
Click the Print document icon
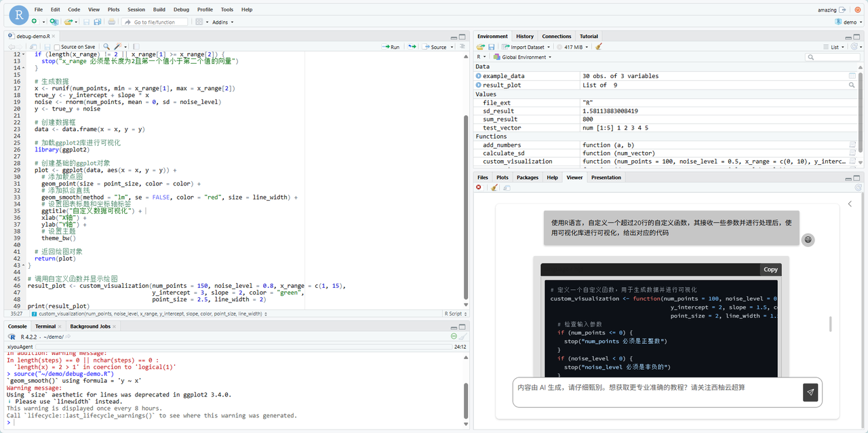tap(111, 22)
